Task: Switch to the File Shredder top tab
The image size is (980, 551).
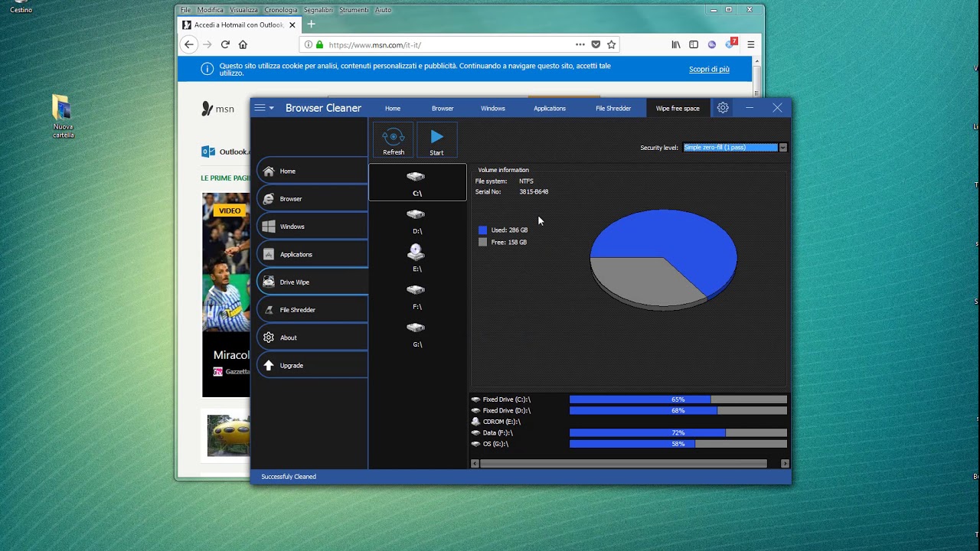Action: [x=613, y=108]
